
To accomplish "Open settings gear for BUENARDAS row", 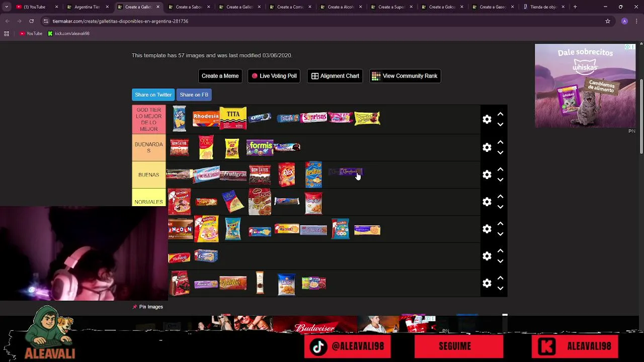I will point(487,148).
